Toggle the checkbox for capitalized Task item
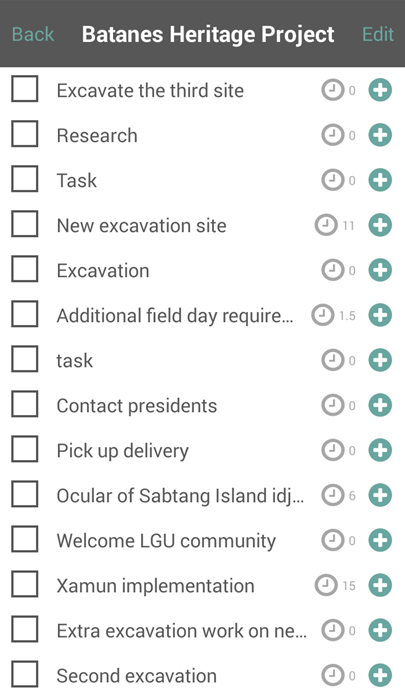 coord(25,179)
